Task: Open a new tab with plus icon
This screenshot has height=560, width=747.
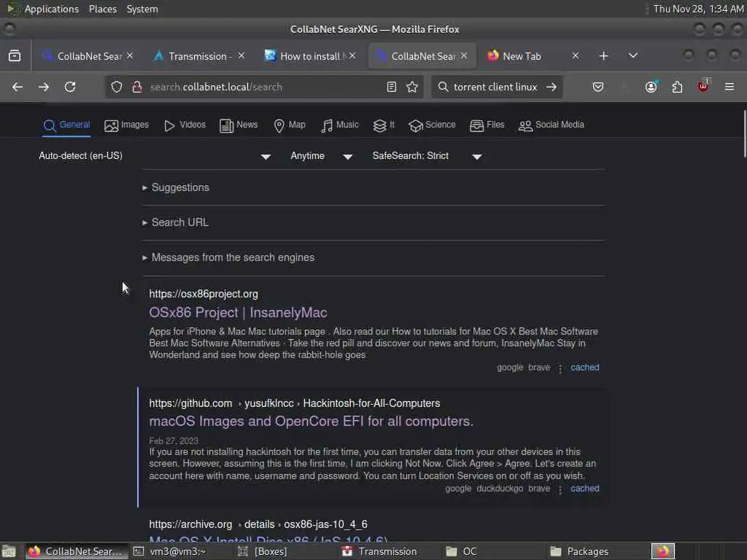Action: 603,55
